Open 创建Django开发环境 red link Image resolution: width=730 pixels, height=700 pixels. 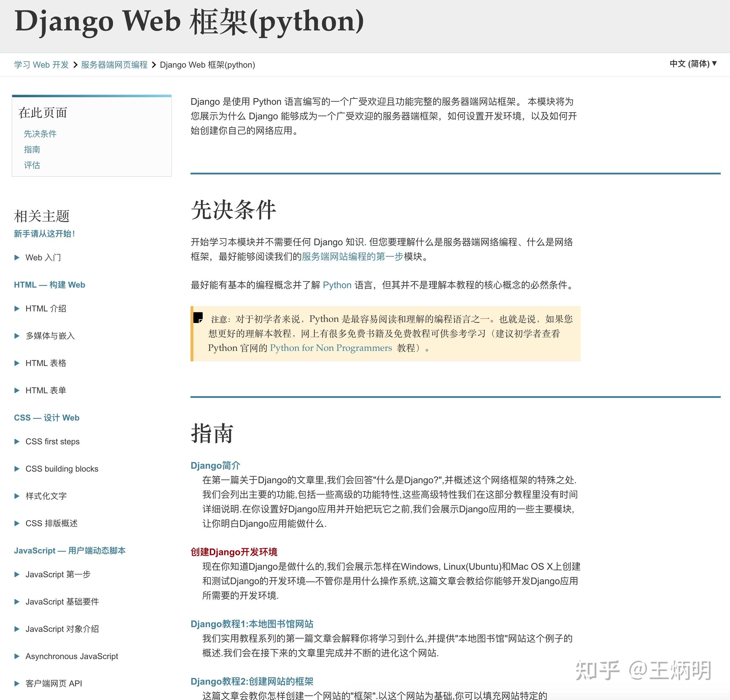point(234,552)
